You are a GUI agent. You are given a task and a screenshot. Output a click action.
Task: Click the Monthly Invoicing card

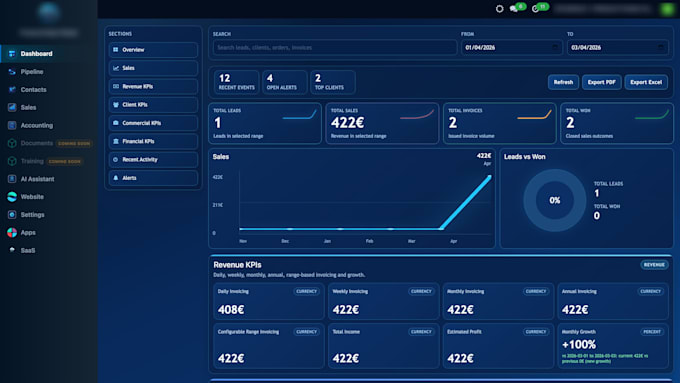(498, 301)
